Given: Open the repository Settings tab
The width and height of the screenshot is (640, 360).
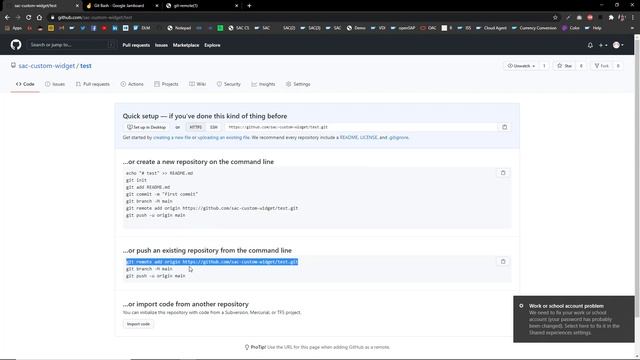Looking at the screenshot, I should [298, 84].
